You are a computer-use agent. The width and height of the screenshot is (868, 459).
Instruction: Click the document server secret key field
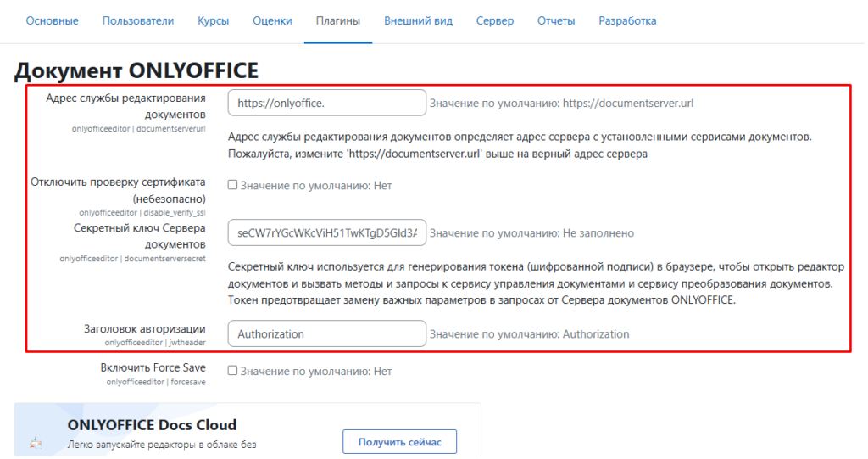[326, 232]
